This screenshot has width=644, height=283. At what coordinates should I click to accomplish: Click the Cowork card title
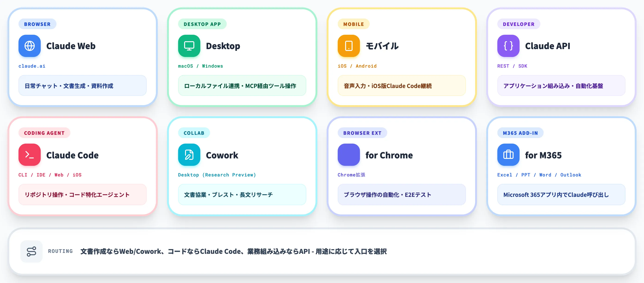222,155
